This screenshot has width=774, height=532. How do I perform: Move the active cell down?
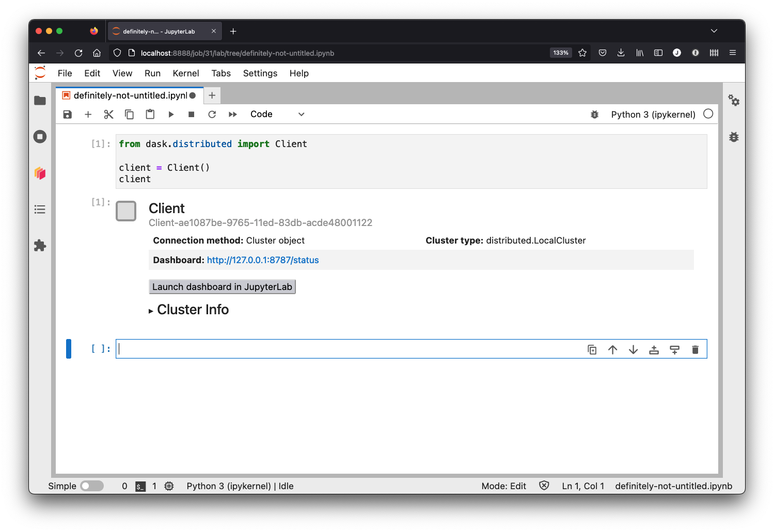tap(634, 350)
